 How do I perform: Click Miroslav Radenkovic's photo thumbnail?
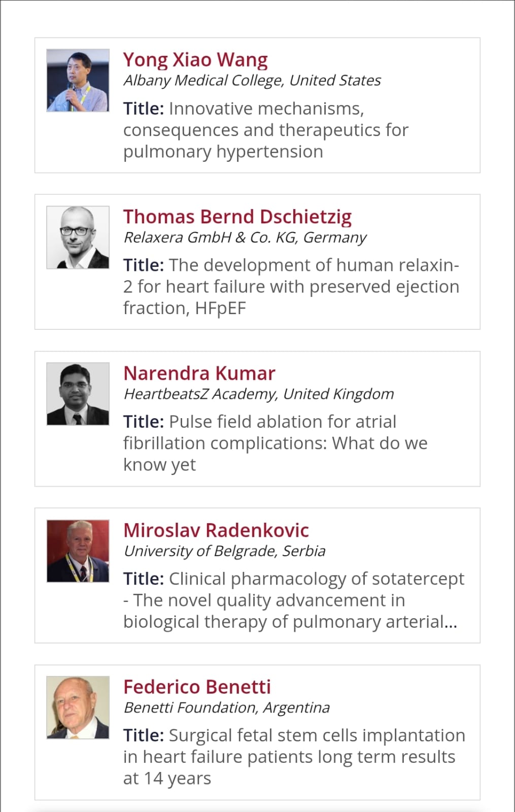(x=78, y=551)
